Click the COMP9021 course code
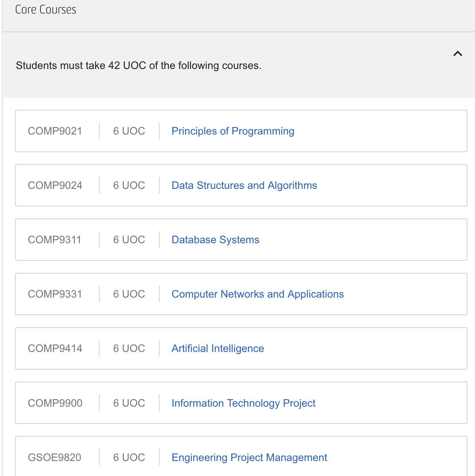Image resolution: width=475 pixels, height=476 pixels. click(55, 131)
